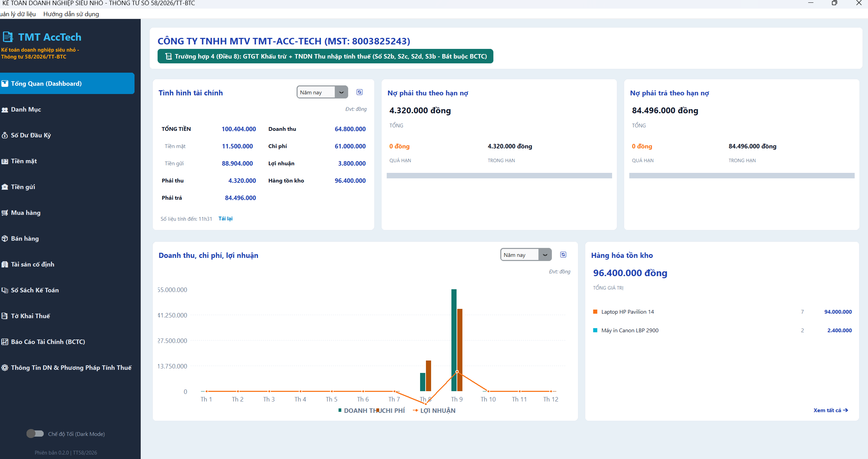
Task: Click the Trường hợp 4 tax method banner
Action: tap(325, 56)
